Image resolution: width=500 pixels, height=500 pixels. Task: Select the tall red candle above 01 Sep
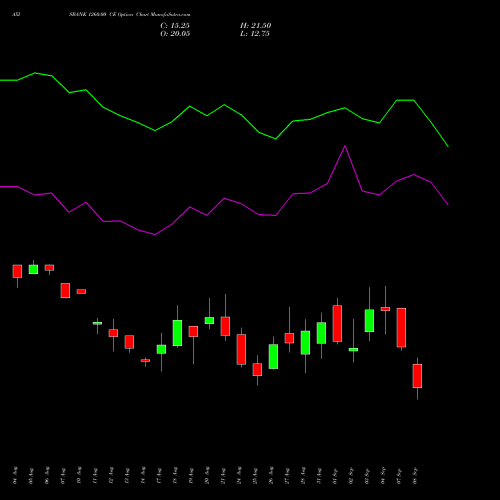337,323
